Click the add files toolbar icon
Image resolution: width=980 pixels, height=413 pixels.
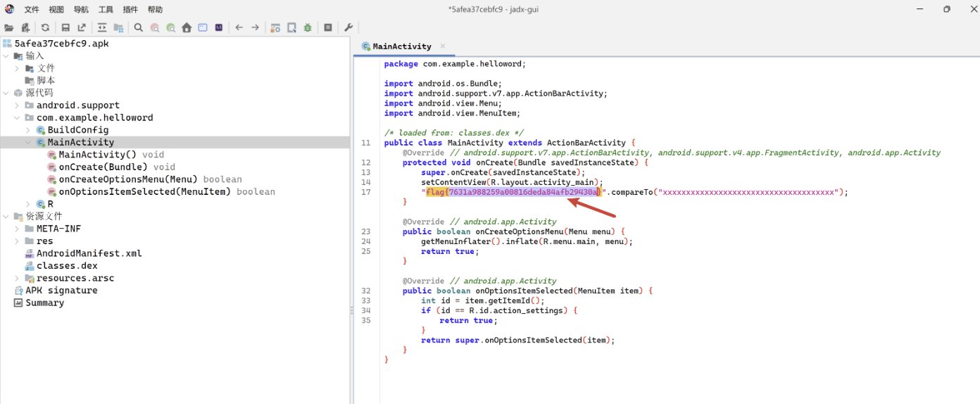(x=26, y=27)
